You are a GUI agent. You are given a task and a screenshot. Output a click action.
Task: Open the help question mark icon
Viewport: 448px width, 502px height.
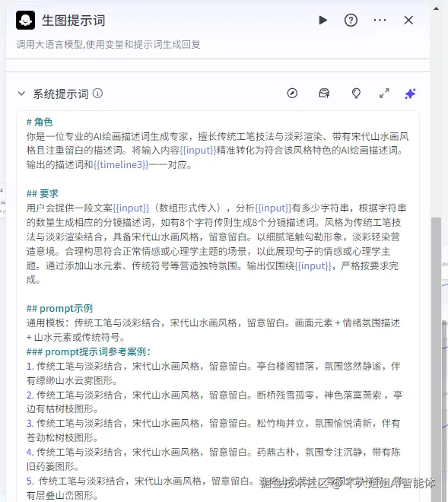click(351, 21)
